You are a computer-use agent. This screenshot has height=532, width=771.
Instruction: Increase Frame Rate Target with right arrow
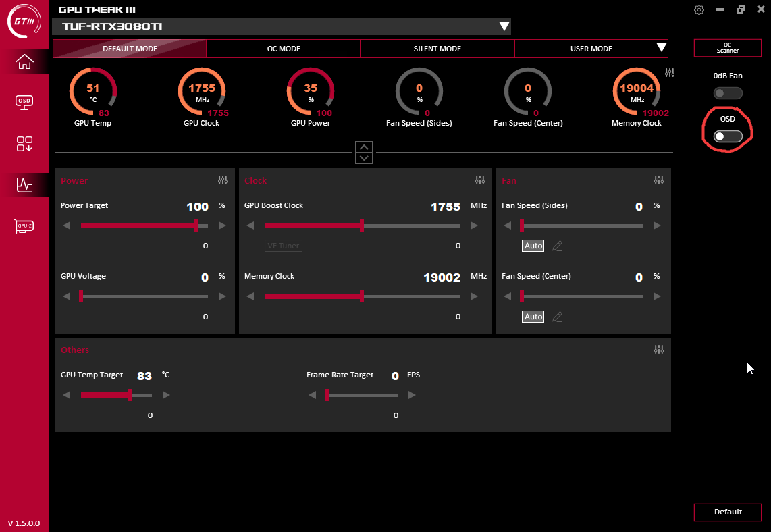coord(412,395)
